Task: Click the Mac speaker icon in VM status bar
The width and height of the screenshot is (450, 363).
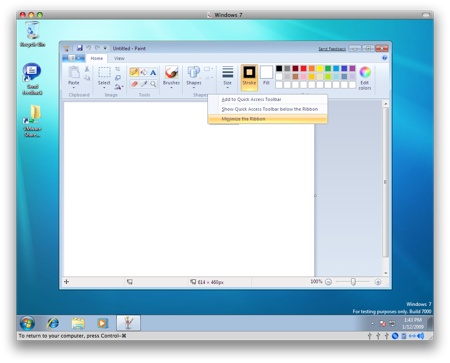Action: tap(421, 336)
